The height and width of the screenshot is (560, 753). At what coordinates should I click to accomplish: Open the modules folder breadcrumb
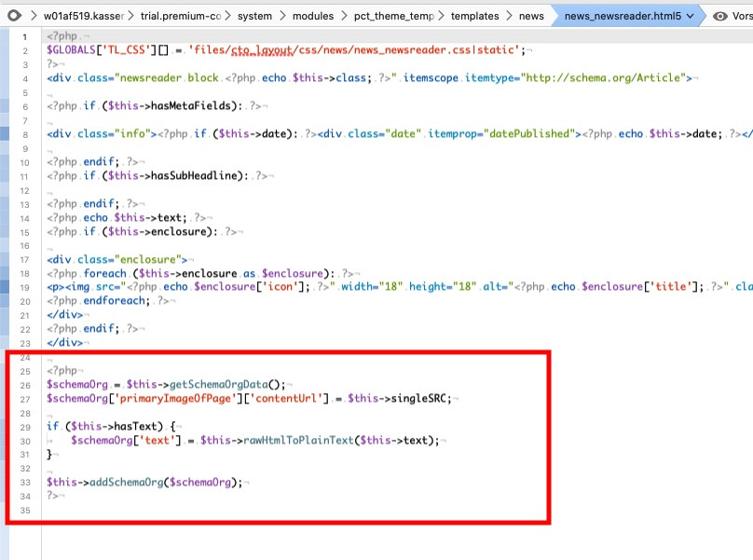pos(314,16)
